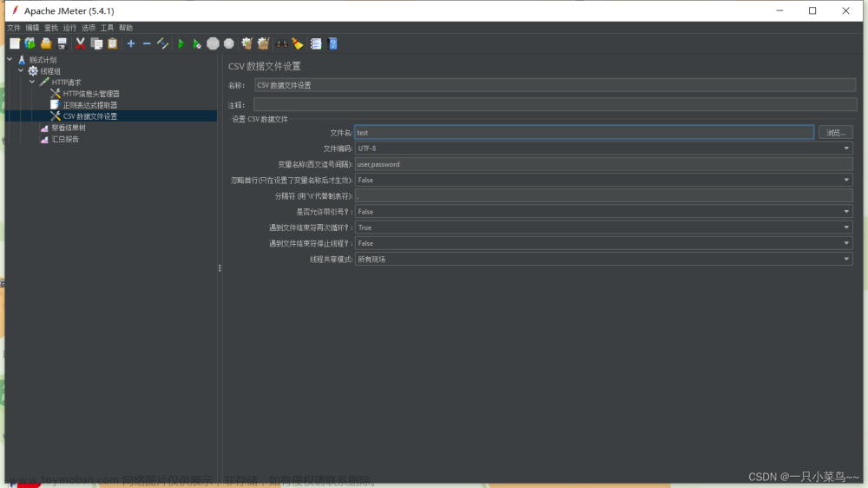Select 测试计划 in the tree
The height and width of the screenshot is (488, 868).
click(x=43, y=60)
